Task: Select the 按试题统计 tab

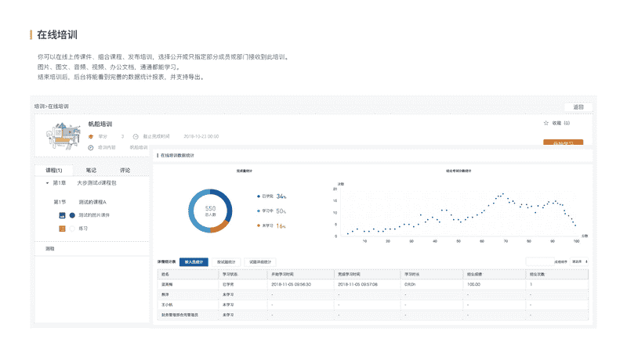Action: click(x=226, y=262)
